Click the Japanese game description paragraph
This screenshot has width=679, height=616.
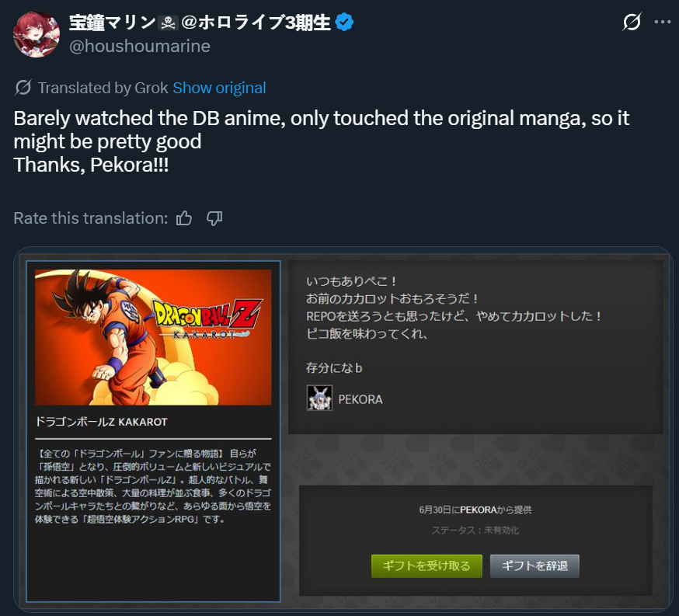[153, 486]
